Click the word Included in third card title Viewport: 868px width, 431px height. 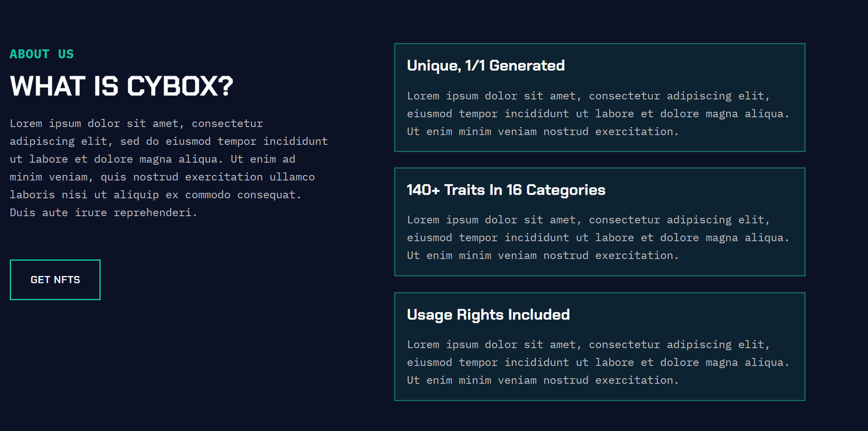pos(539,314)
